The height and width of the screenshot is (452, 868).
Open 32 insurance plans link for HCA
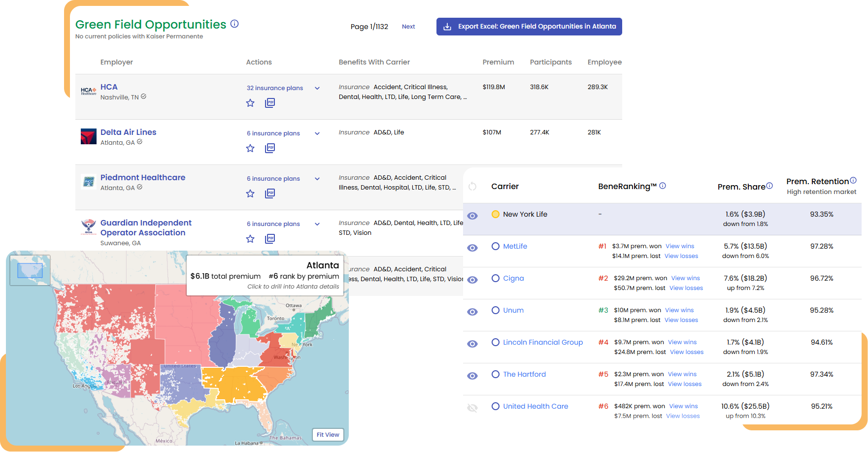275,88
